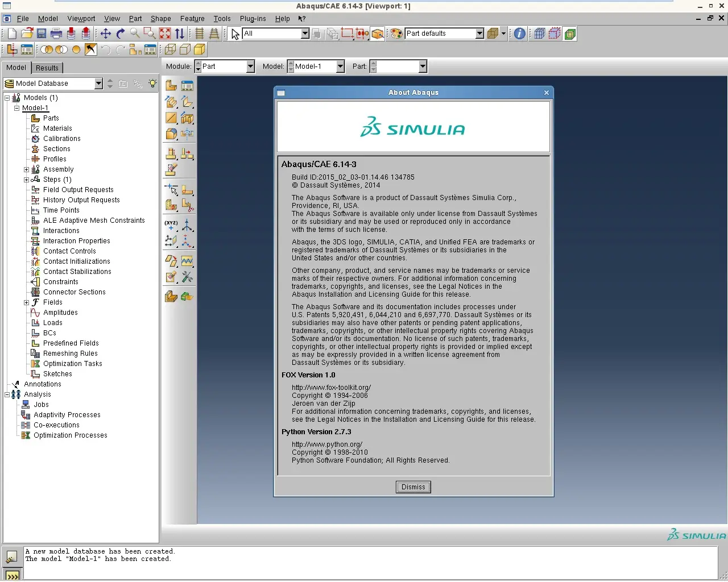The width and height of the screenshot is (728, 582).
Task: Click the message area tab icon
Action: 11,557
